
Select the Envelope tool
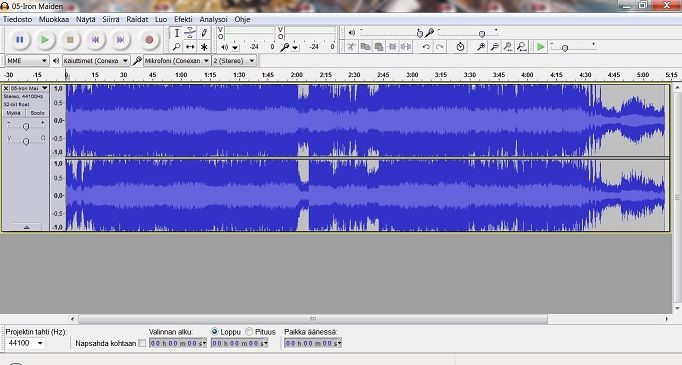tap(190, 33)
